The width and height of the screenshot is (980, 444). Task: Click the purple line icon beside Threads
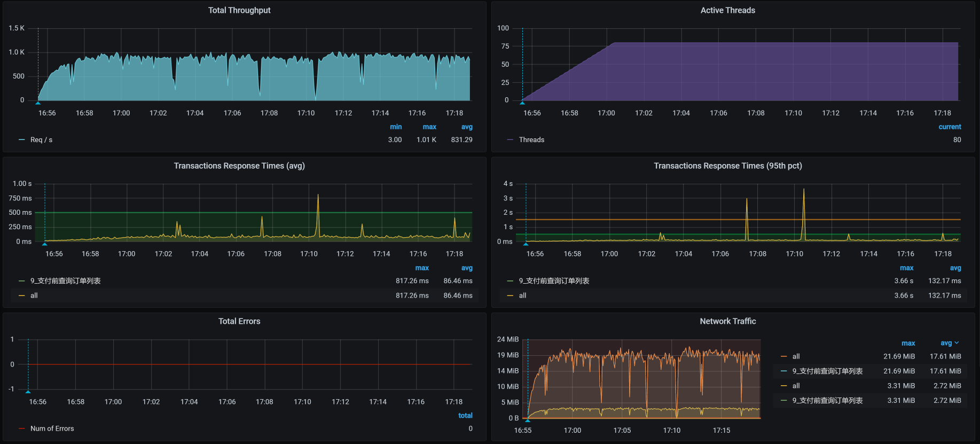tap(510, 140)
